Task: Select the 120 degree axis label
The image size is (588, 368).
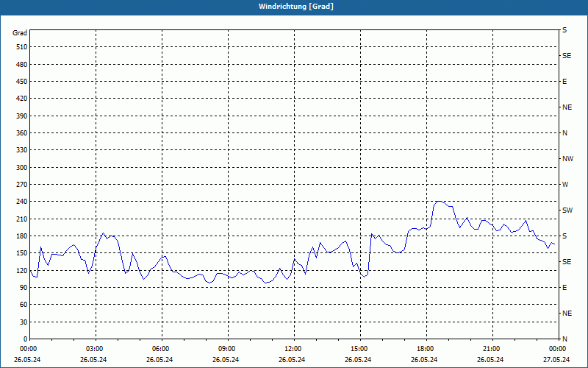Action: (x=22, y=270)
